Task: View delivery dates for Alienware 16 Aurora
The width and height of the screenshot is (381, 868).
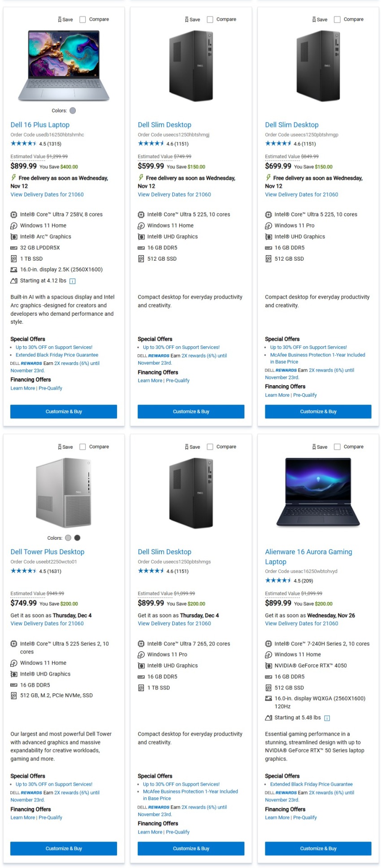Action: click(301, 623)
